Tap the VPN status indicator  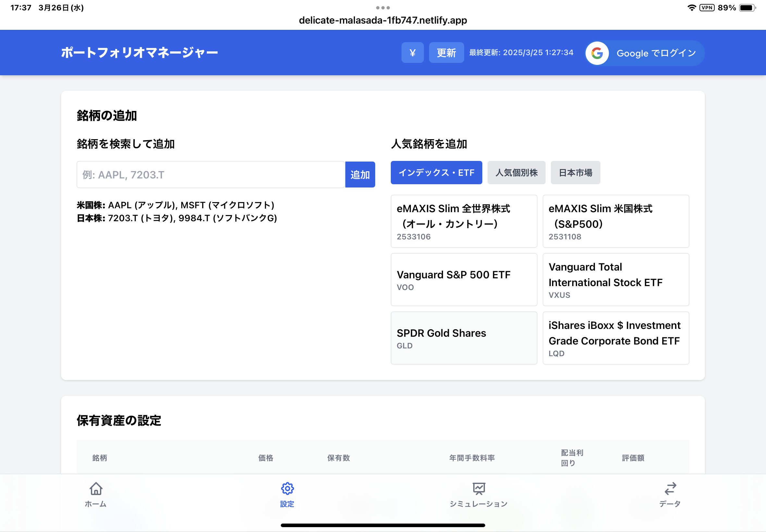coord(707,8)
